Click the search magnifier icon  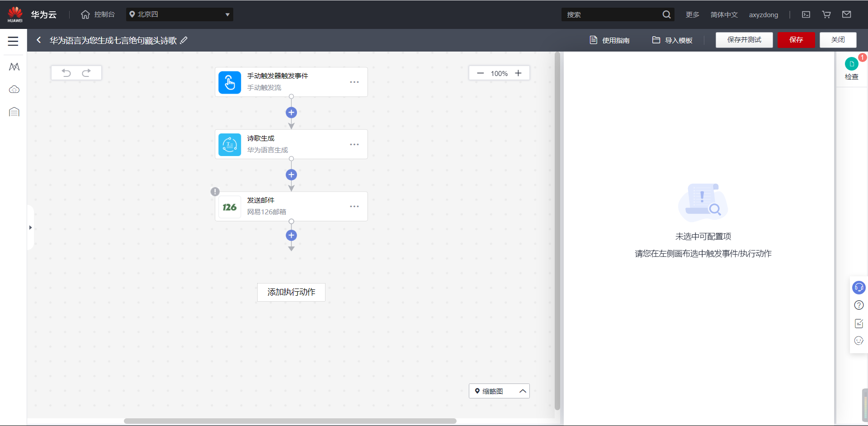coord(666,14)
